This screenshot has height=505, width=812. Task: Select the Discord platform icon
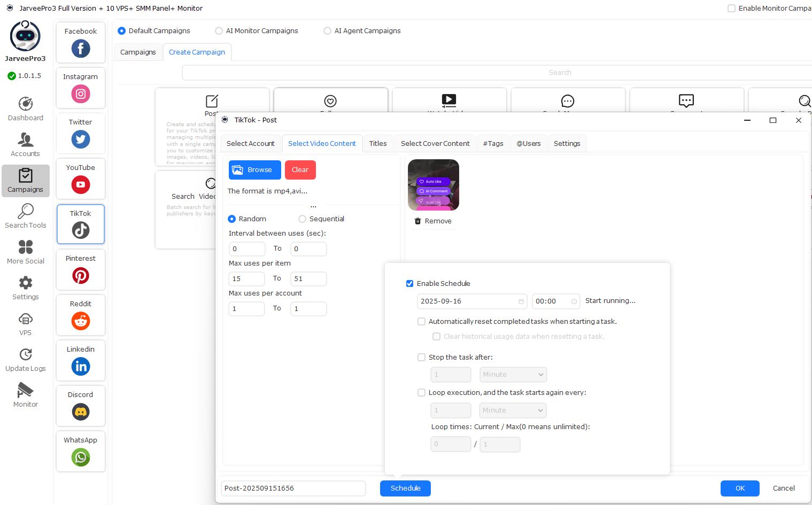81,412
